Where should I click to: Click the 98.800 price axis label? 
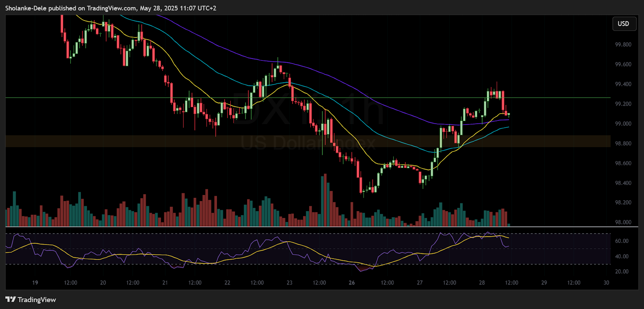623,143
